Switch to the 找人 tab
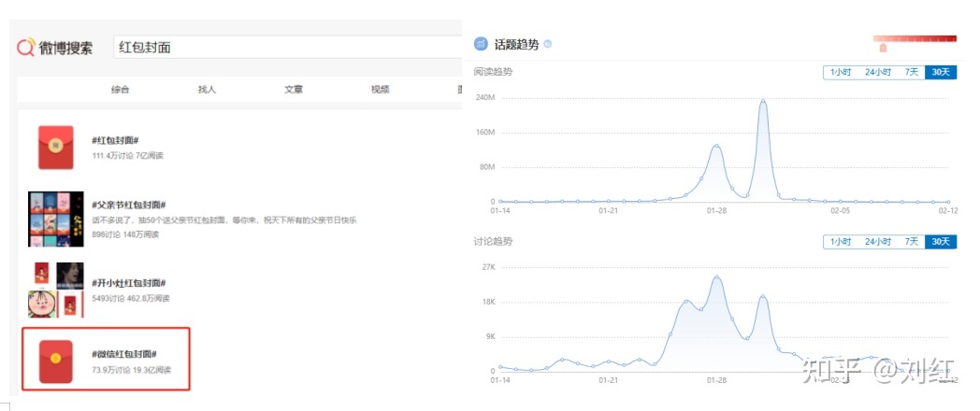 point(207,90)
